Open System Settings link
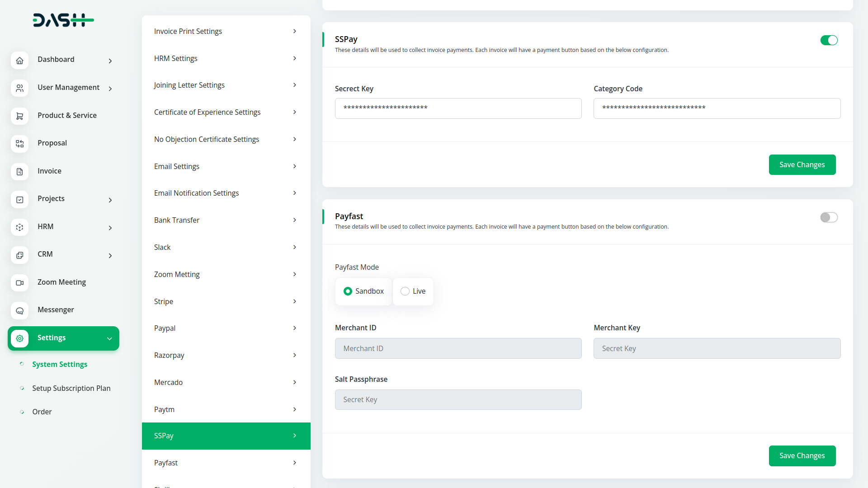The image size is (868, 488). 60,364
